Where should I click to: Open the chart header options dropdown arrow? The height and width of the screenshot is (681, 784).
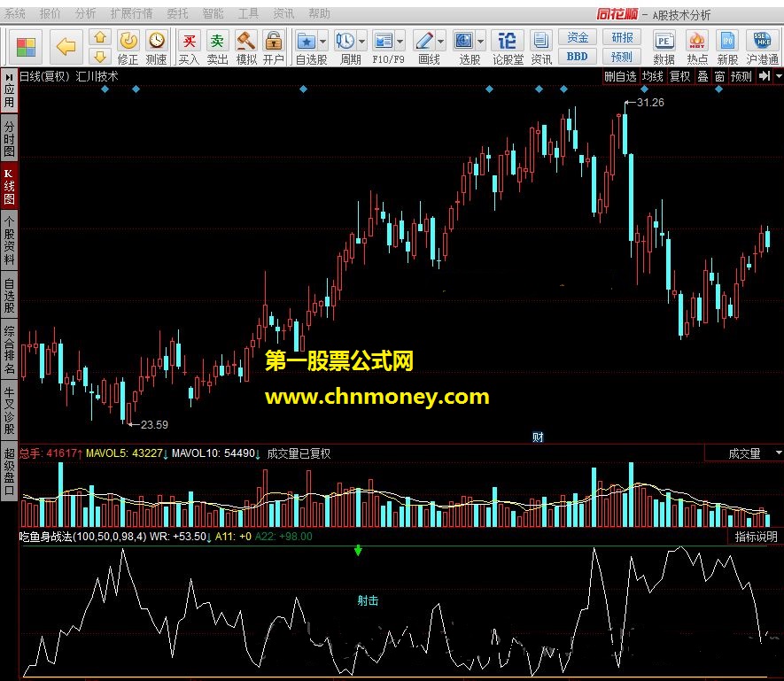coord(779,76)
